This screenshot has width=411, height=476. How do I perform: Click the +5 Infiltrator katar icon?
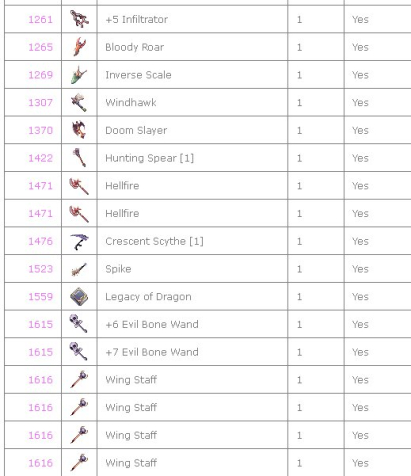[x=79, y=19]
